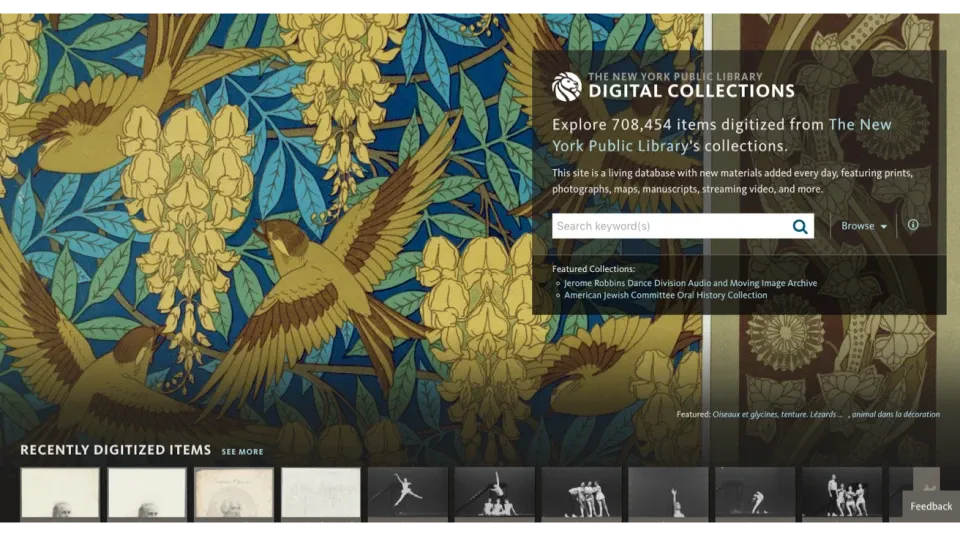Viewport: 960px width, 536px height.
Task: Open the leaping dancer thumbnail
Action: (408, 494)
